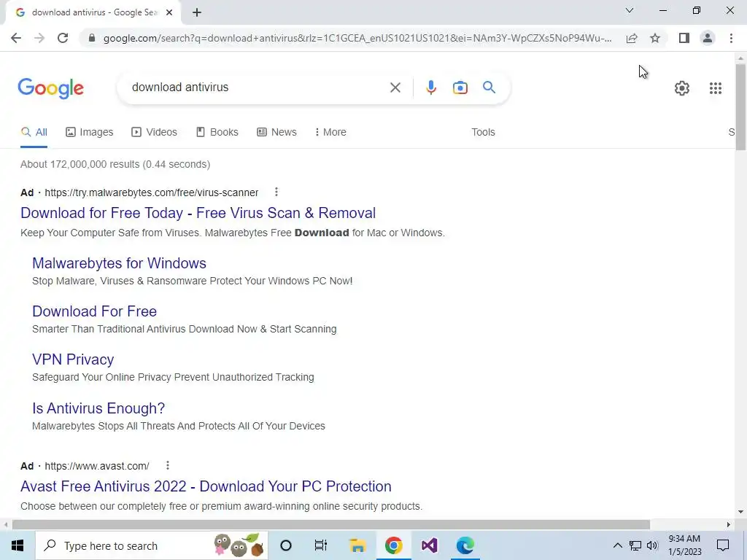
Task: Go back using browser back arrow
Action: [x=16, y=38]
